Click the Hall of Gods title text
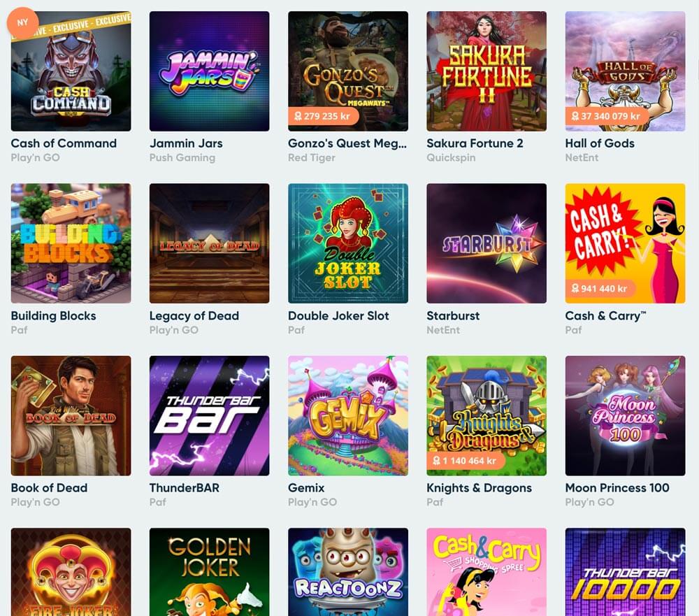The height and width of the screenshot is (616, 699). click(x=600, y=143)
